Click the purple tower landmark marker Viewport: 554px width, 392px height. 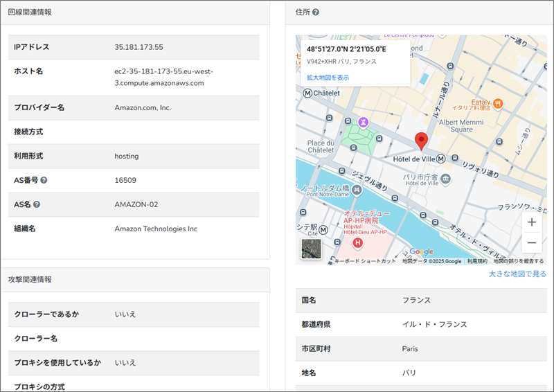(363, 123)
